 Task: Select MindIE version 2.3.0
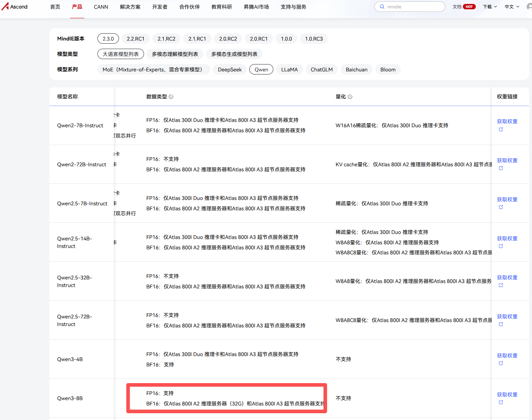click(x=108, y=39)
